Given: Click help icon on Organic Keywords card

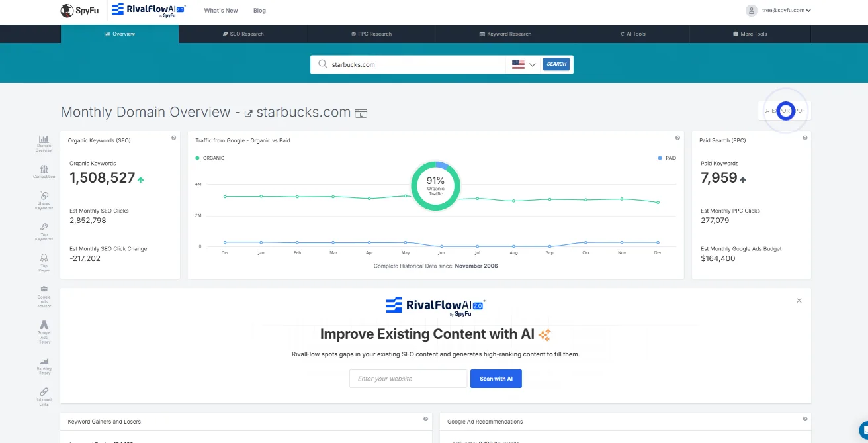Looking at the screenshot, I should pos(173,138).
